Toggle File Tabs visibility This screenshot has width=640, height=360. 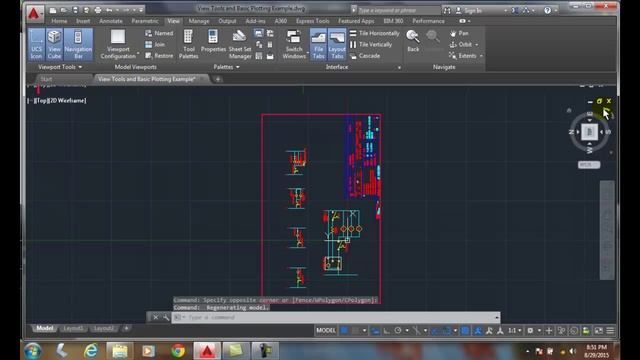318,44
